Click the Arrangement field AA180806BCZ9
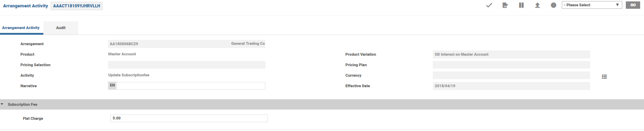Screen dimensions: 644x131 click(187, 44)
